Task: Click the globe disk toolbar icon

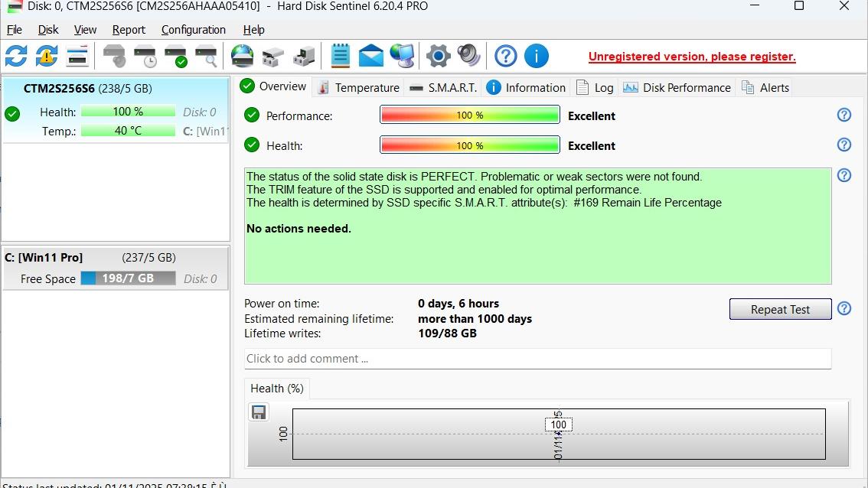Action: pos(242,56)
